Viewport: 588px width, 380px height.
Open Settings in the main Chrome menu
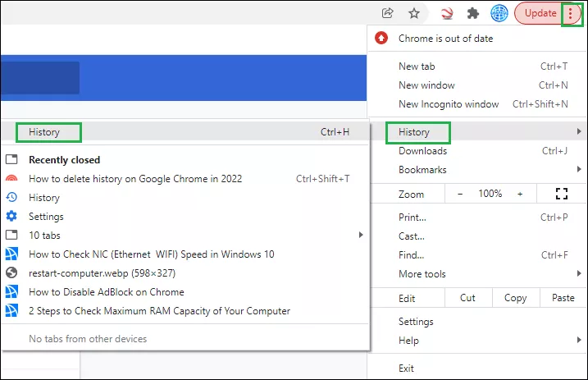(477, 322)
